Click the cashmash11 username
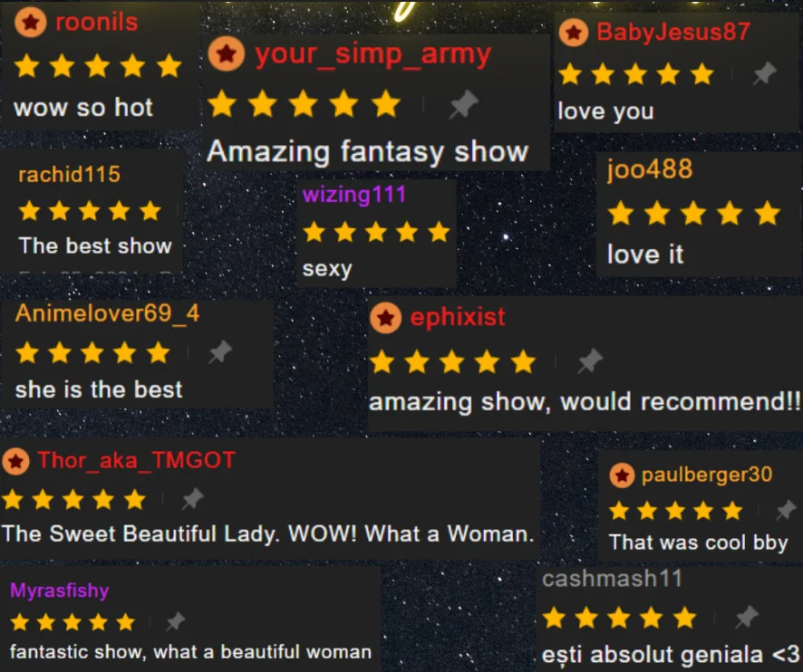Screen dimensions: 803x672 612,579
